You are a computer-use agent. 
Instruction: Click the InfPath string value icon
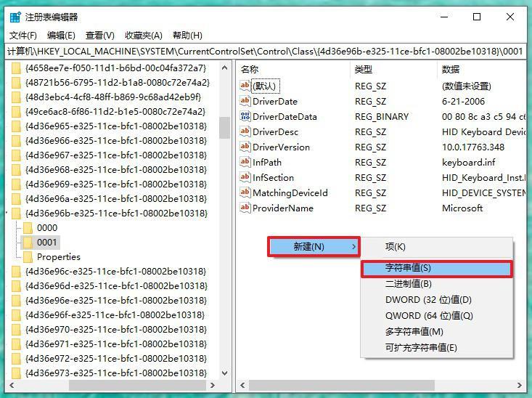pos(245,163)
